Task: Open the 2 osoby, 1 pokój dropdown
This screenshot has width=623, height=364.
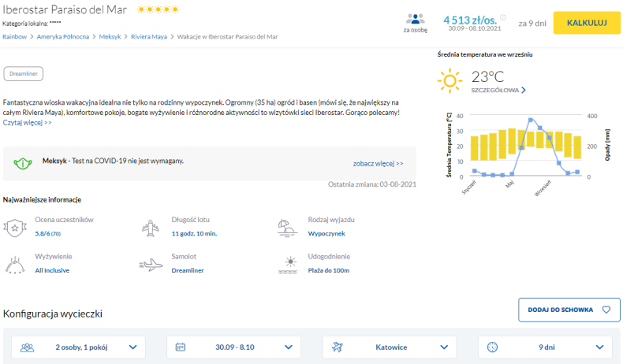Action: (x=78, y=347)
